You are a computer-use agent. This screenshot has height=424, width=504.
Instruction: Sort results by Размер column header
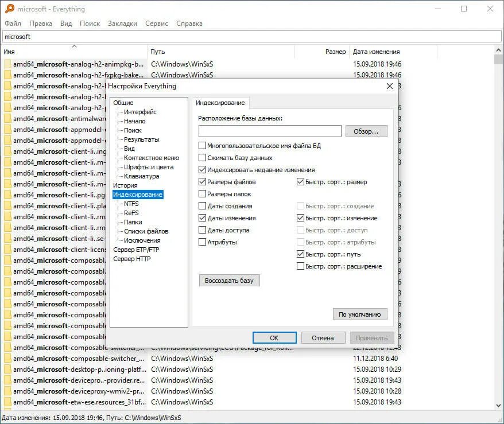point(322,52)
